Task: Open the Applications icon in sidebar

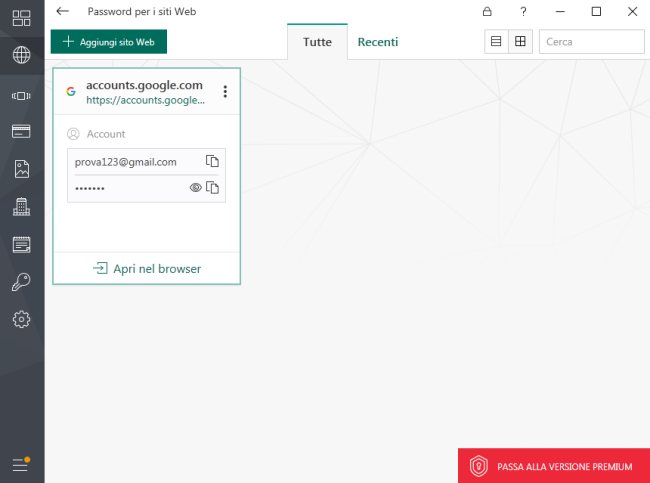Action: [21, 96]
